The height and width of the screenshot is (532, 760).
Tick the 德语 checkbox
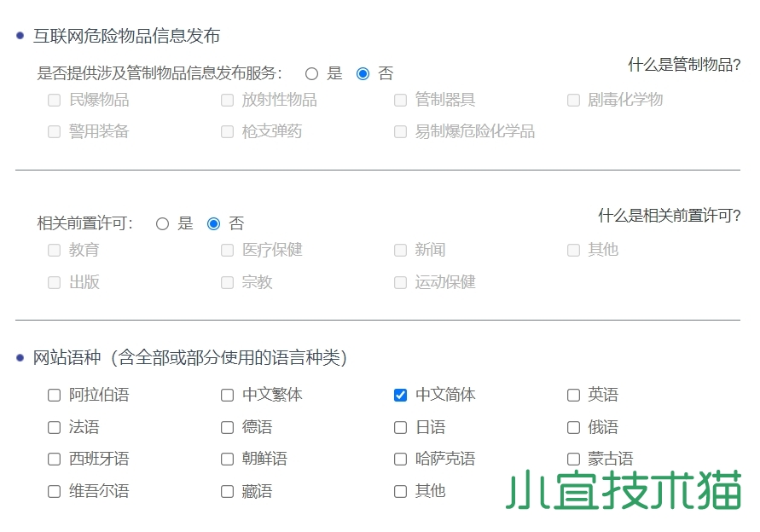(228, 427)
